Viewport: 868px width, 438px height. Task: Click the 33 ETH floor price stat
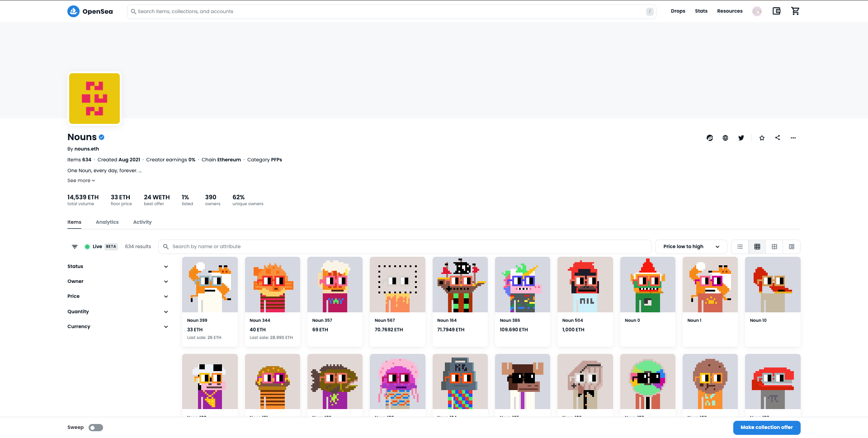(121, 200)
